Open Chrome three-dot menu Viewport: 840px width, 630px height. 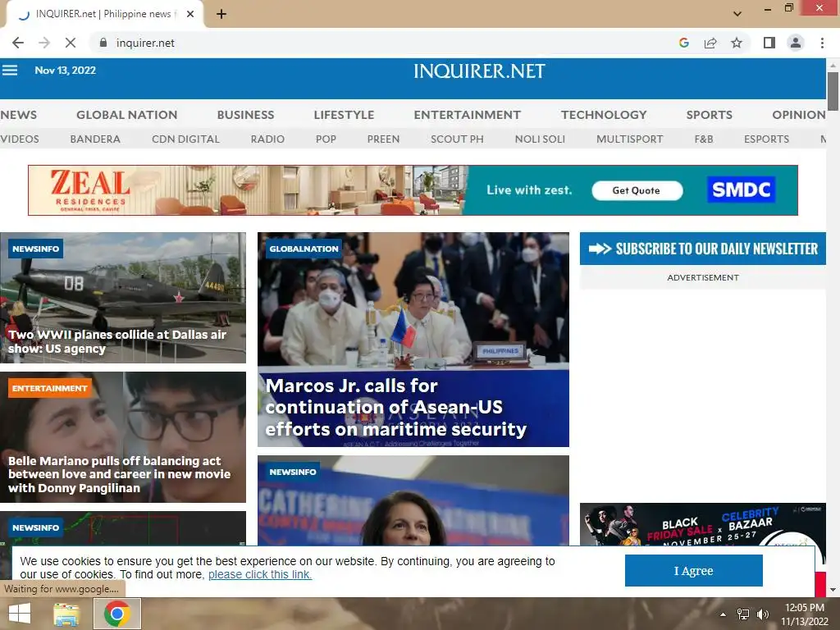(822, 43)
